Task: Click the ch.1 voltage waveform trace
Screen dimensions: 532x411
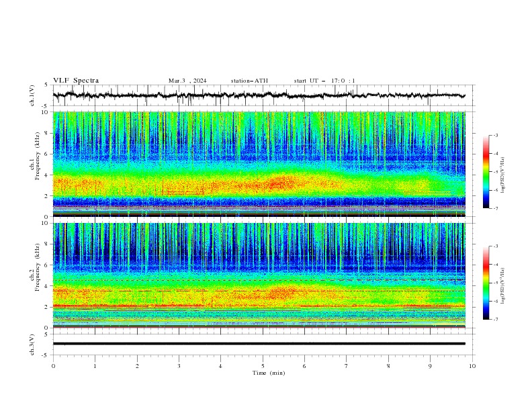Action: pos(259,95)
